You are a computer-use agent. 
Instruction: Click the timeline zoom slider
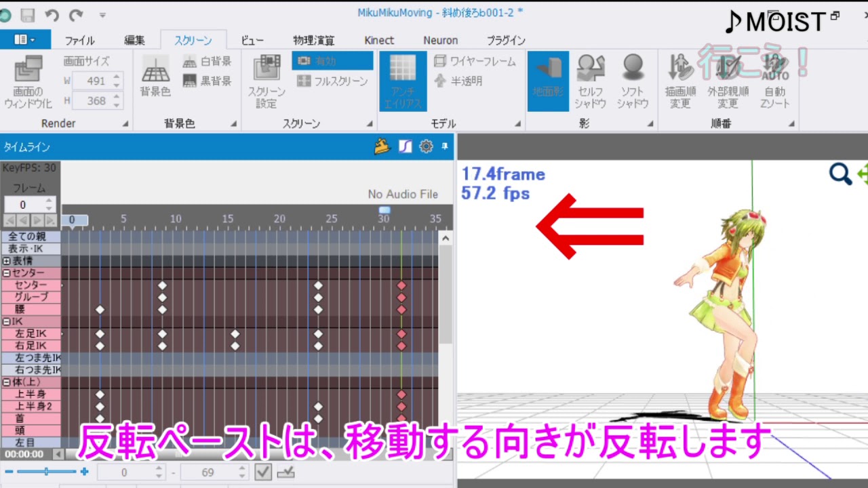coord(47,472)
